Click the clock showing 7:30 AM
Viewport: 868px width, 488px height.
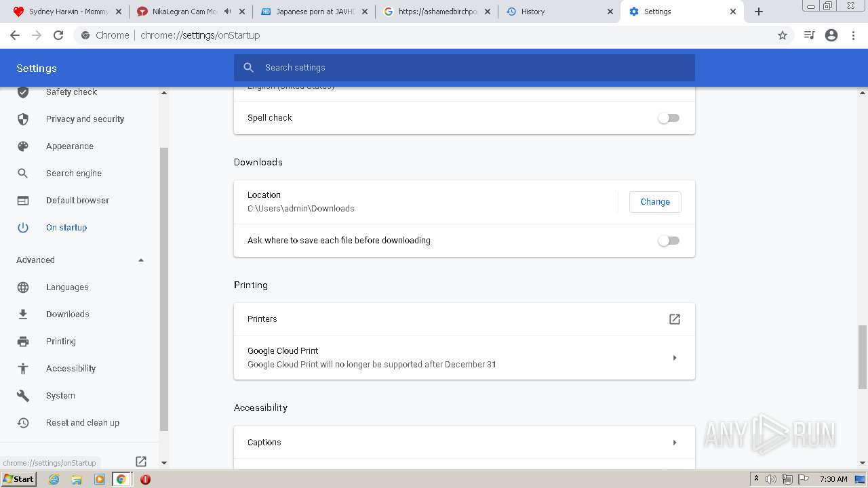coord(833,479)
